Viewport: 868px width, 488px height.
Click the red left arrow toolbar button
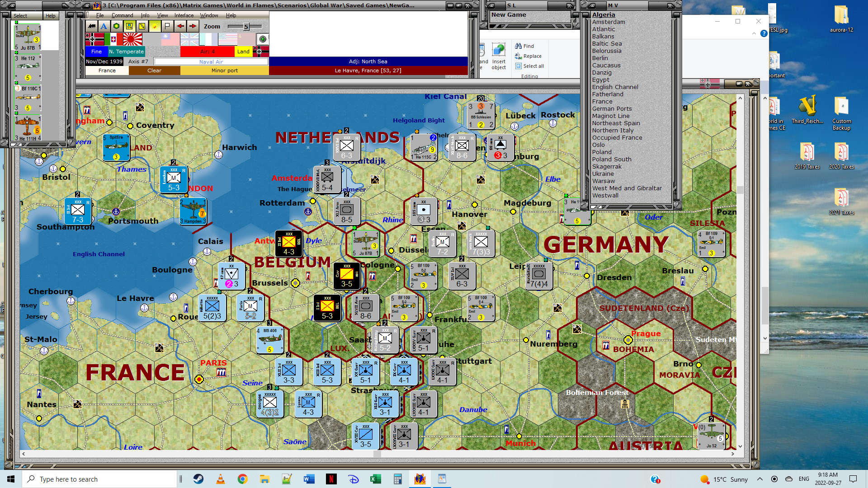tap(180, 26)
